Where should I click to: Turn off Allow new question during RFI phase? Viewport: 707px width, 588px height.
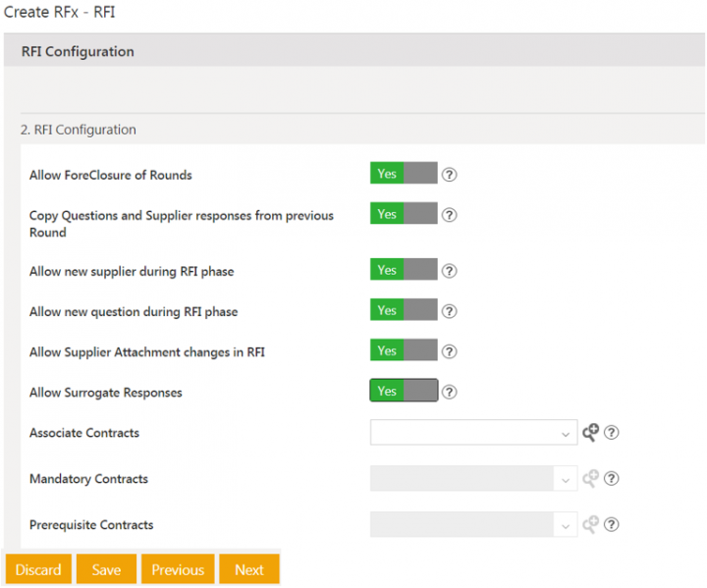(x=404, y=310)
